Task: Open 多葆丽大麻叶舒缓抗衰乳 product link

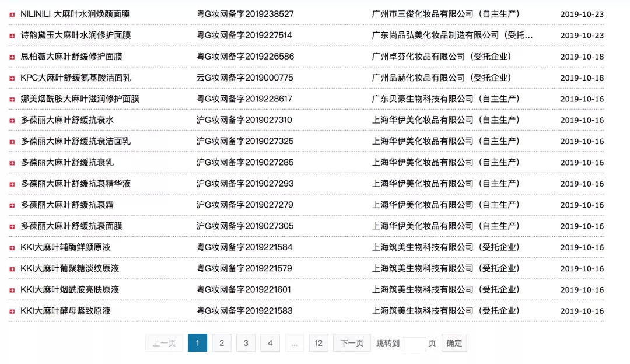Action: (x=67, y=163)
